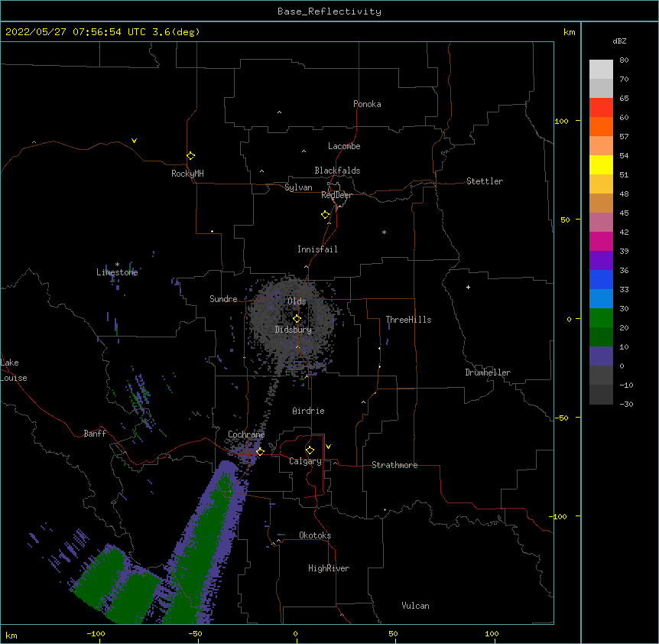Viewport: 659px width, 644px height.
Task: Click the Okotoks label
Action: coord(315,535)
